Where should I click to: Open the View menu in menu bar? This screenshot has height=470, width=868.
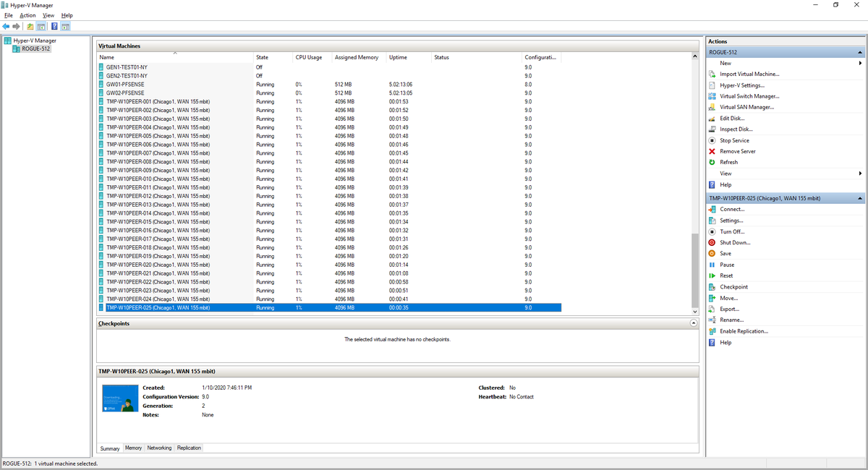[48, 15]
